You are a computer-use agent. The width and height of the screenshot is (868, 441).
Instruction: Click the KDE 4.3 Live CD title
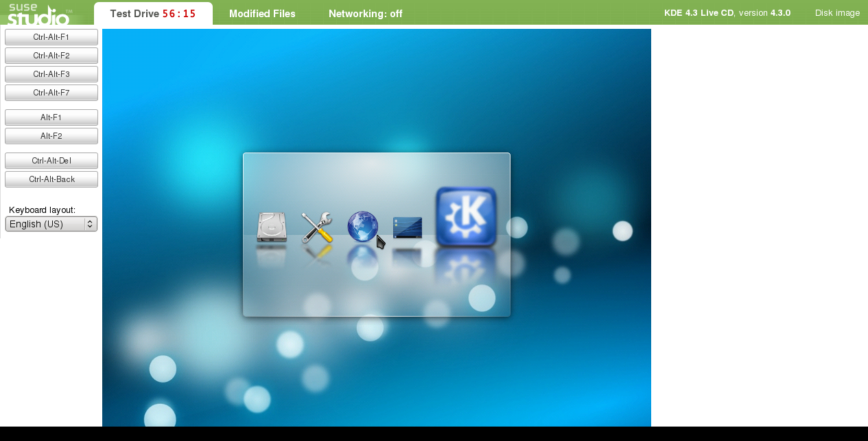[699, 13]
